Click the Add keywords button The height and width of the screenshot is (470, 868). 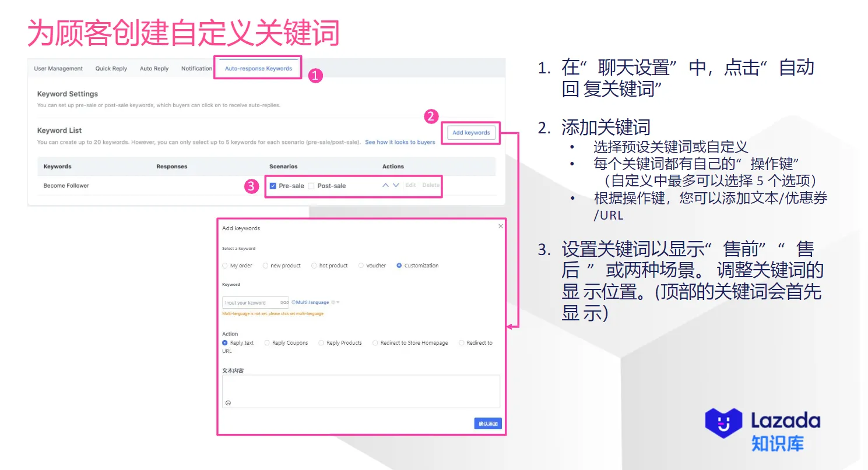click(x=470, y=132)
